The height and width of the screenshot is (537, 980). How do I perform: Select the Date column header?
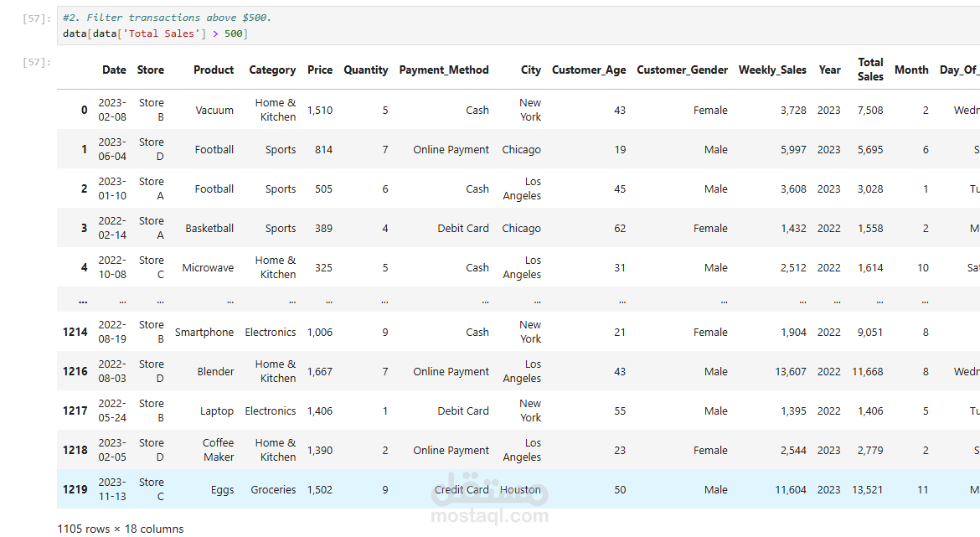(114, 70)
